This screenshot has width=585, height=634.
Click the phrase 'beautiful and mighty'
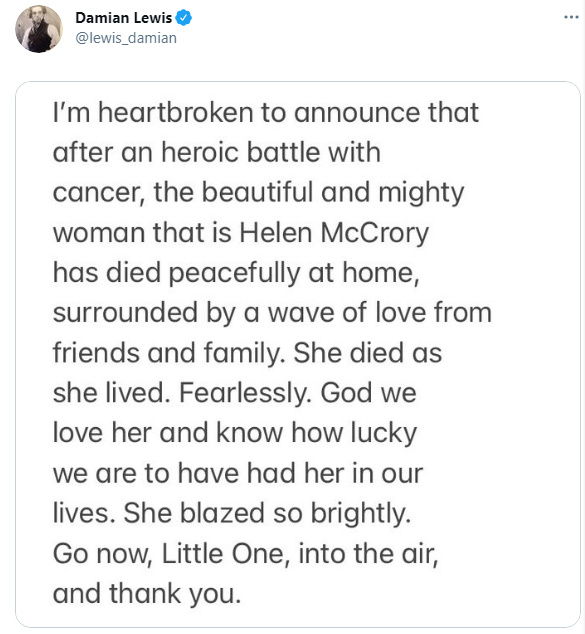[333, 193]
